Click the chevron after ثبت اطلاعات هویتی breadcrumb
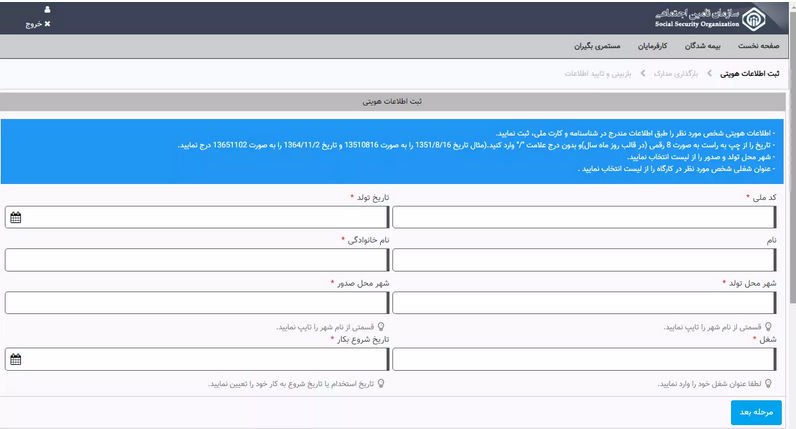 (x=709, y=74)
